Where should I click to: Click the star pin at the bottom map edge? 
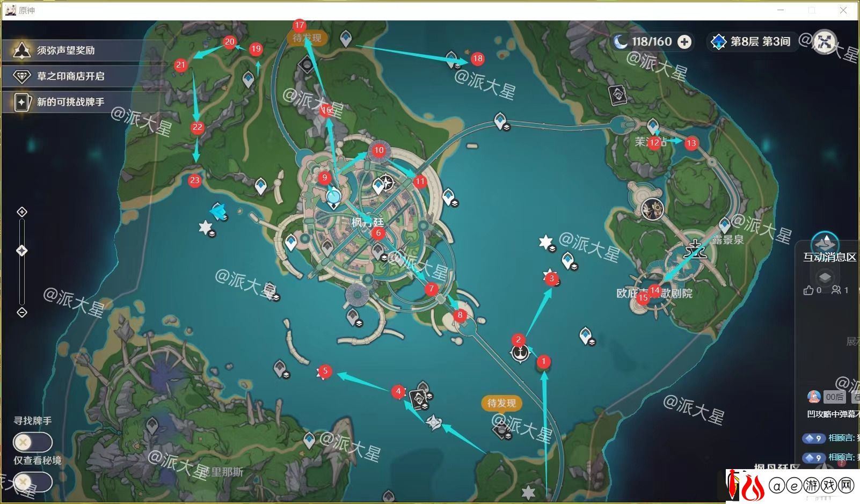[x=529, y=492]
